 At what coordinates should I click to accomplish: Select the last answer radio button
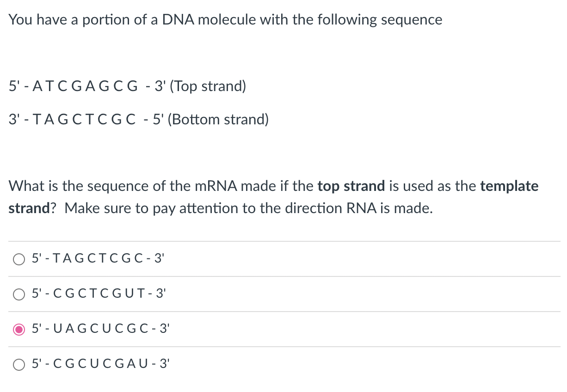pos(19,364)
